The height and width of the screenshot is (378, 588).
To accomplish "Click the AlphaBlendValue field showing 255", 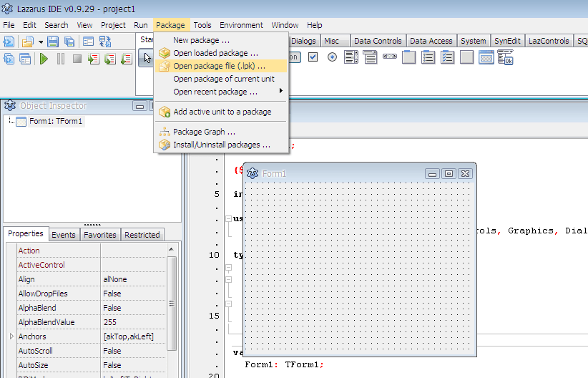I will [133, 322].
